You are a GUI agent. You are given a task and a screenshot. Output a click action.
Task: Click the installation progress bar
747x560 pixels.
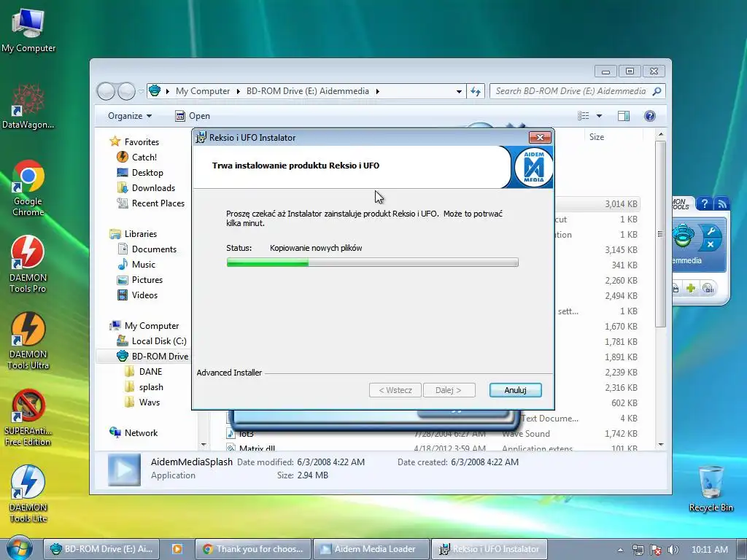click(373, 262)
